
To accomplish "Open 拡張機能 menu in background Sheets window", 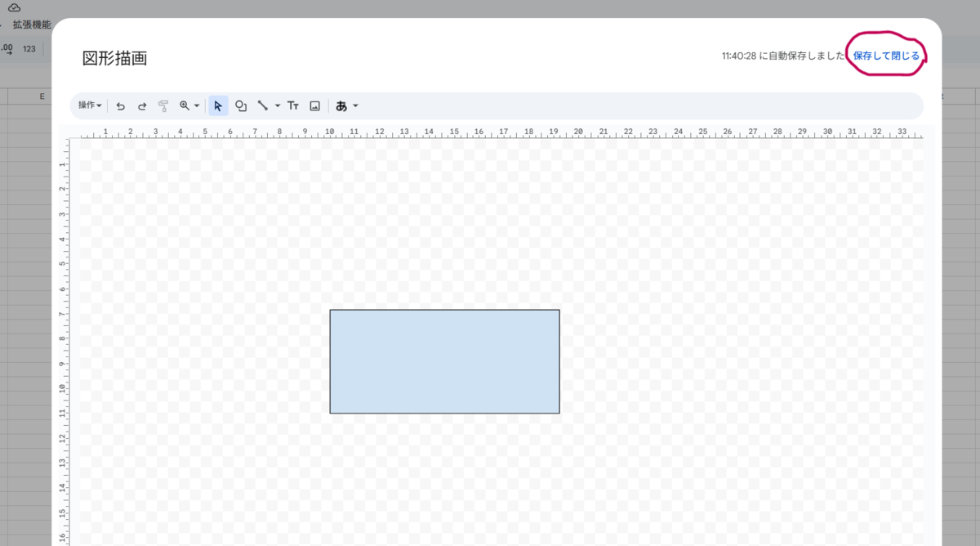I will 32,25.
